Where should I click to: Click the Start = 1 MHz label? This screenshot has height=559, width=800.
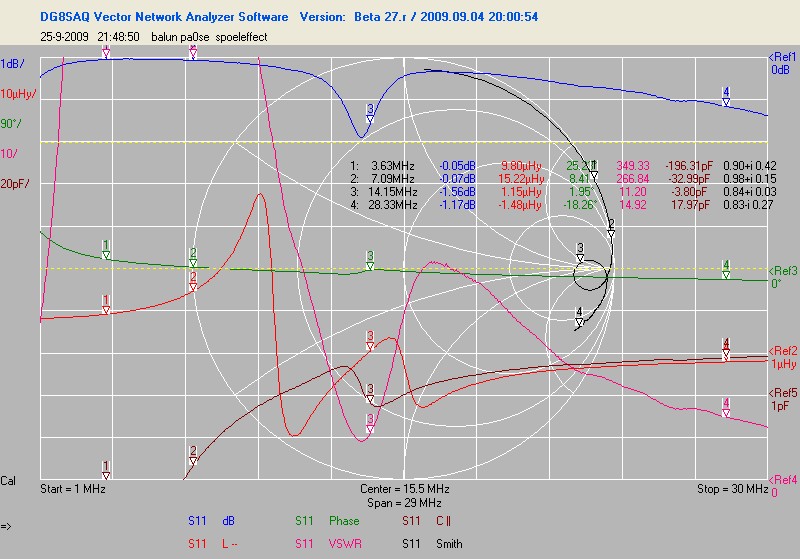pyautogui.click(x=73, y=489)
